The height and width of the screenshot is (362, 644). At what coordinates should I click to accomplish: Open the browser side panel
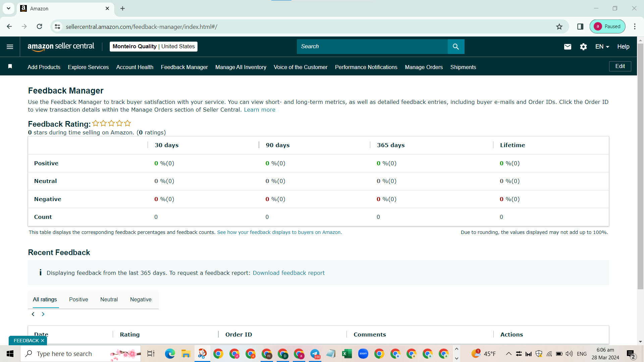click(x=580, y=26)
